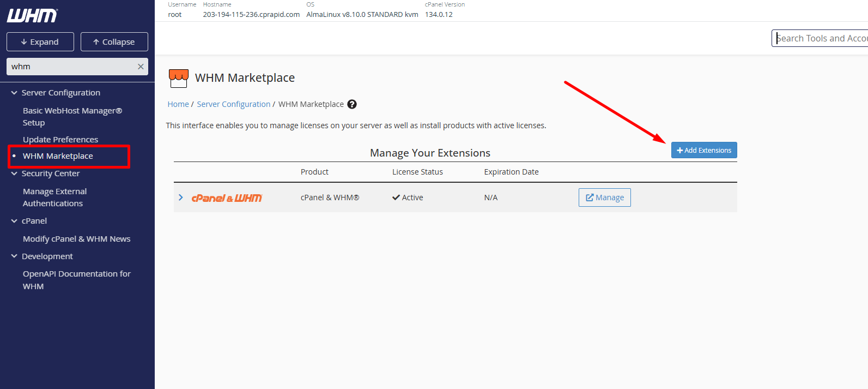This screenshot has height=389, width=868.
Task: Click the WHM logo in sidebar
Action: [x=32, y=16]
